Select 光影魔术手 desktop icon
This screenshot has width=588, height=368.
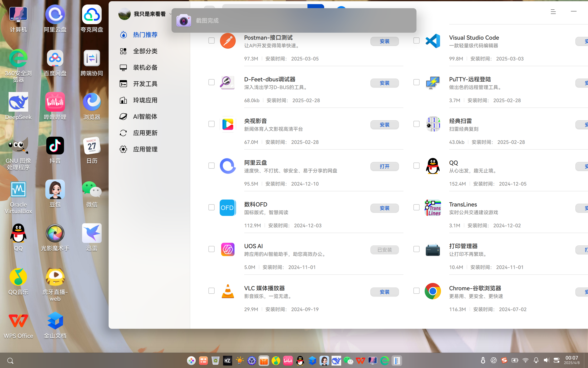tap(55, 238)
